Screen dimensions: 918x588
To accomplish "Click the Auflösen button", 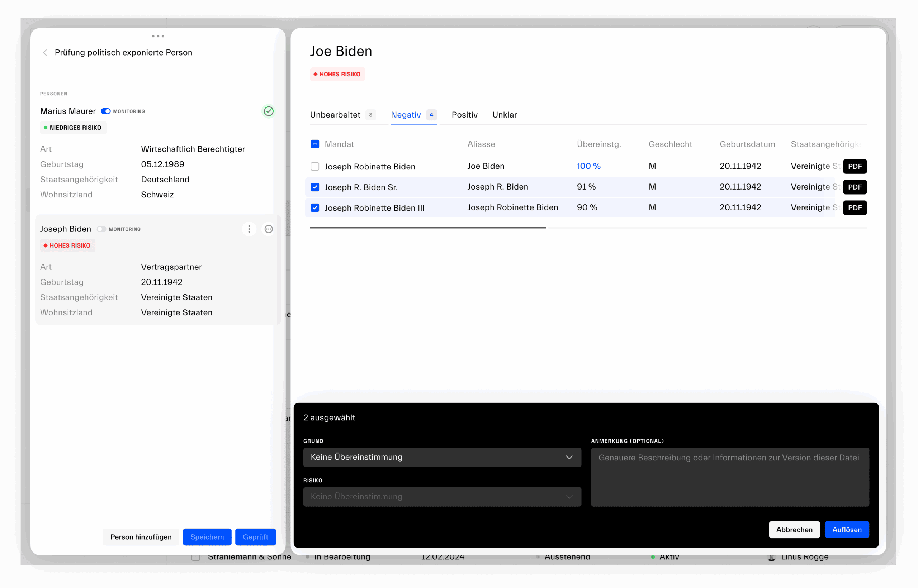I will (846, 530).
